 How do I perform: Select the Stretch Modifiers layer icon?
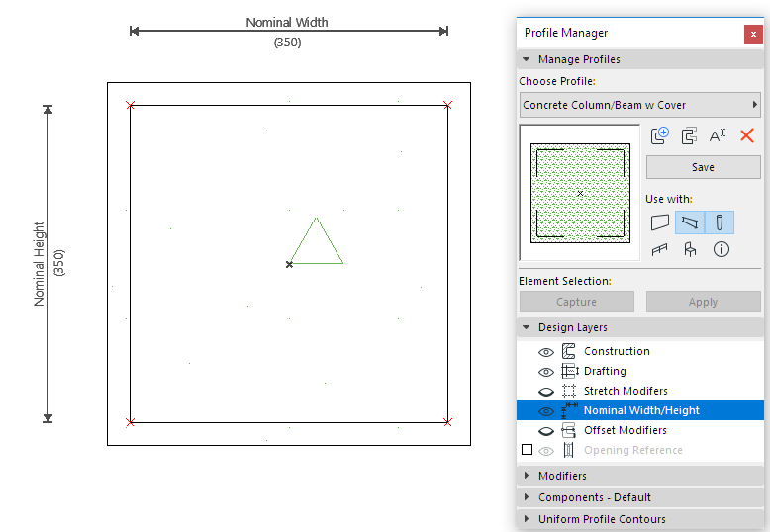coord(569,391)
